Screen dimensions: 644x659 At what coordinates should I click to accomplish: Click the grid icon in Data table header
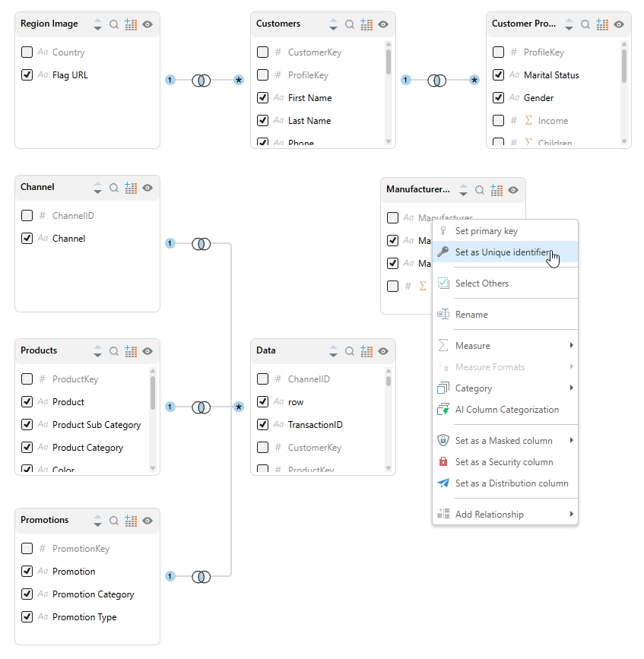coord(366,351)
